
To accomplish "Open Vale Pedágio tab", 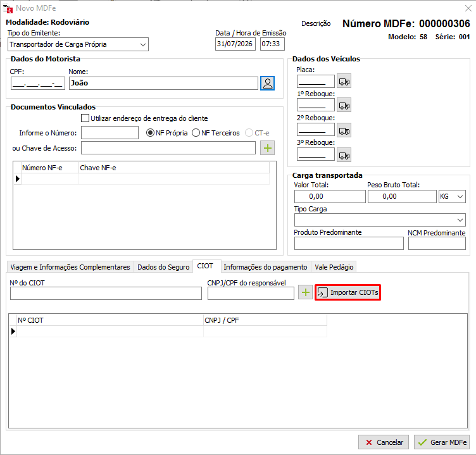I will coord(334,267).
